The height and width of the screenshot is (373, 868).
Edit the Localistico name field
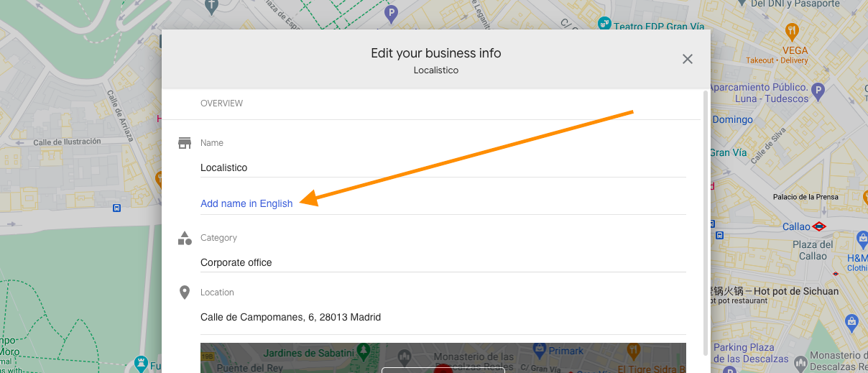coord(443,167)
